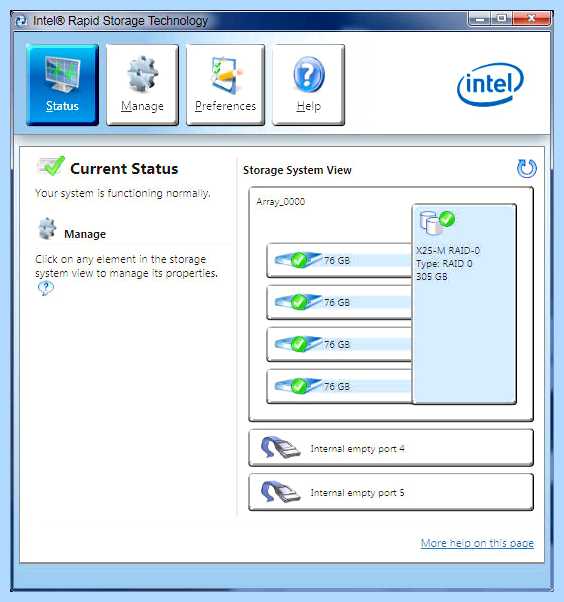Image resolution: width=564 pixels, height=602 pixels.
Task: Select Internal empty port 5 row
Action: tap(391, 492)
